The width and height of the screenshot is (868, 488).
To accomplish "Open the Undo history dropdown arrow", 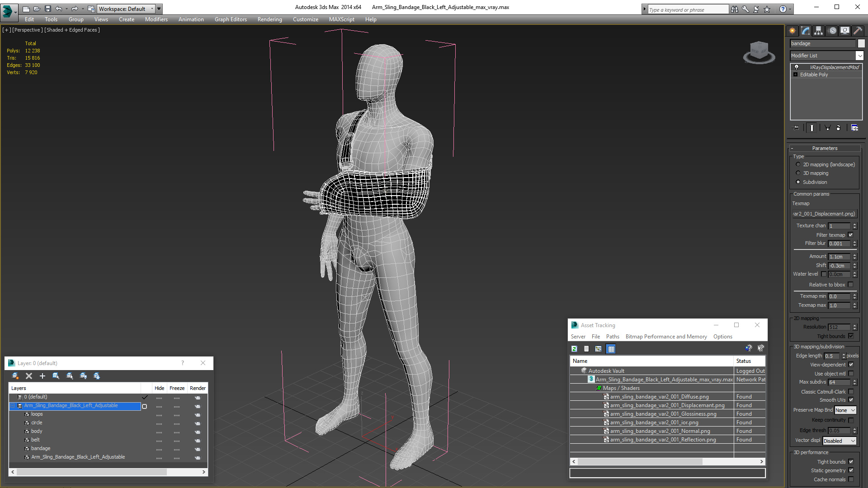I will click(66, 9).
